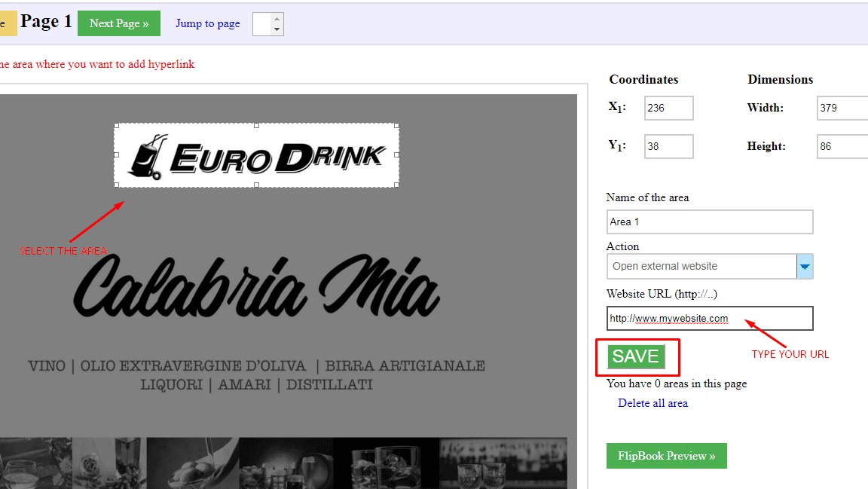Click the right-middle selection resize handle
Image resolution: width=868 pixels, height=489 pixels.
click(x=397, y=155)
